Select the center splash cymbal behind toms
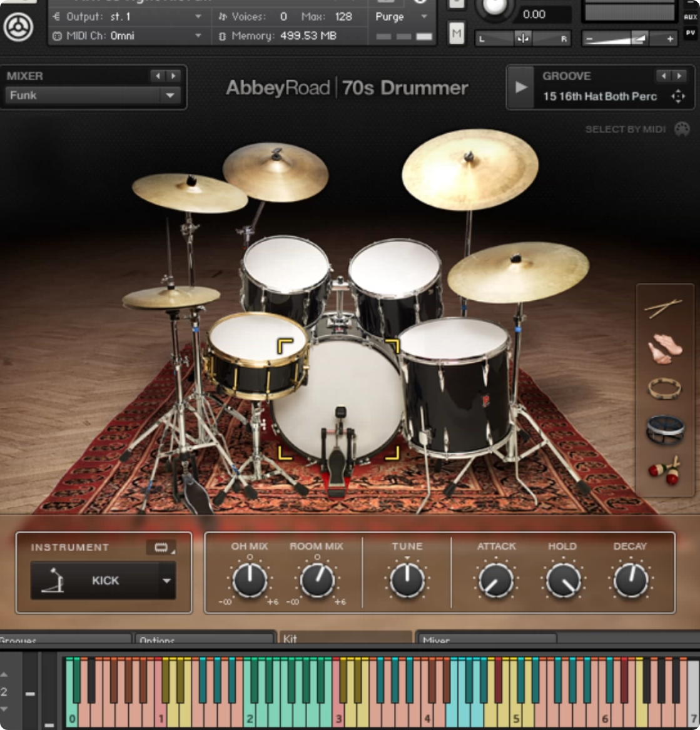Image resolution: width=700 pixels, height=730 pixels. point(275,171)
